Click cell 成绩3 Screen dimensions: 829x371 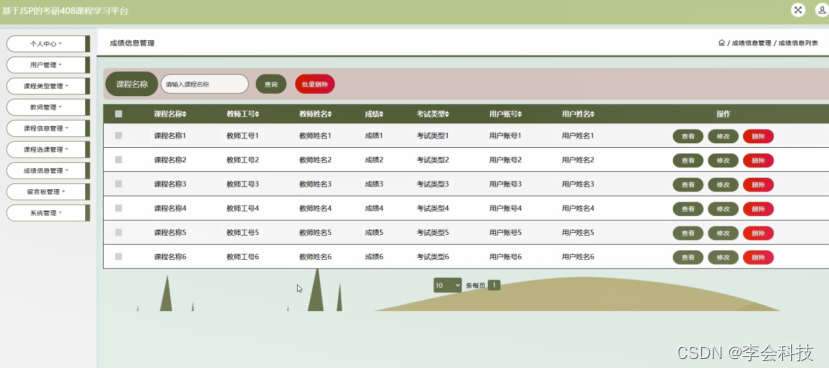[x=374, y=184]
